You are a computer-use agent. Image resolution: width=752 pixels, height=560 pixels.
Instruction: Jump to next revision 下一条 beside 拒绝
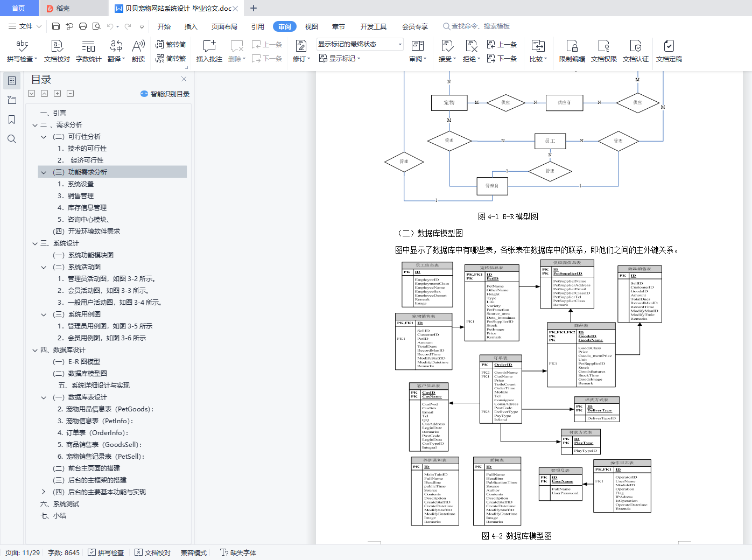[502, 58]
